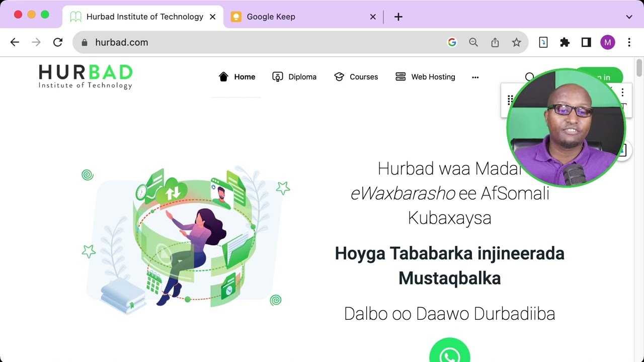Screen dimensions: 644x362
Task: Click the Hurbad Institute of Technology logo
Action: [86, 76]
